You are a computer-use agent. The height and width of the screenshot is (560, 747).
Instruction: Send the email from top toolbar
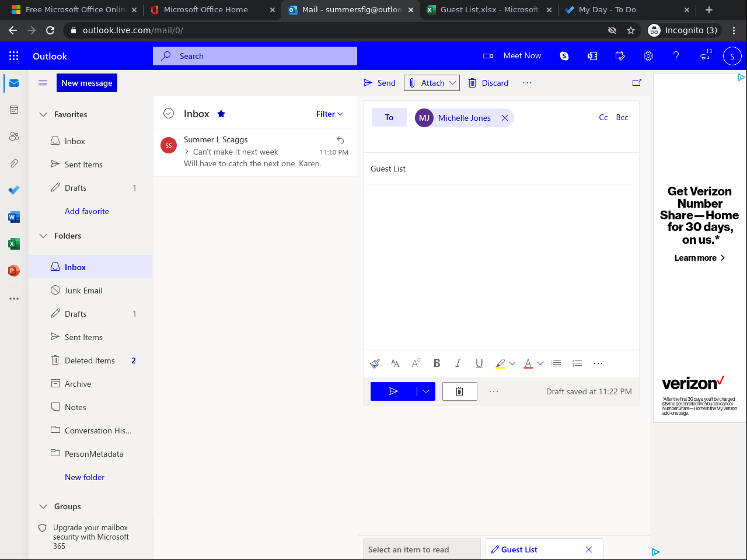pyautogui.click(x=379, y=83)
